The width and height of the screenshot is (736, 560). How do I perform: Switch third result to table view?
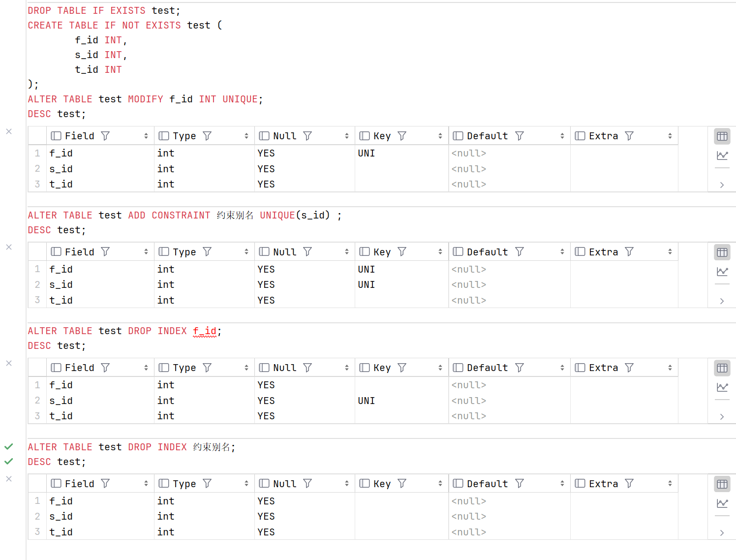click(722, 368)
